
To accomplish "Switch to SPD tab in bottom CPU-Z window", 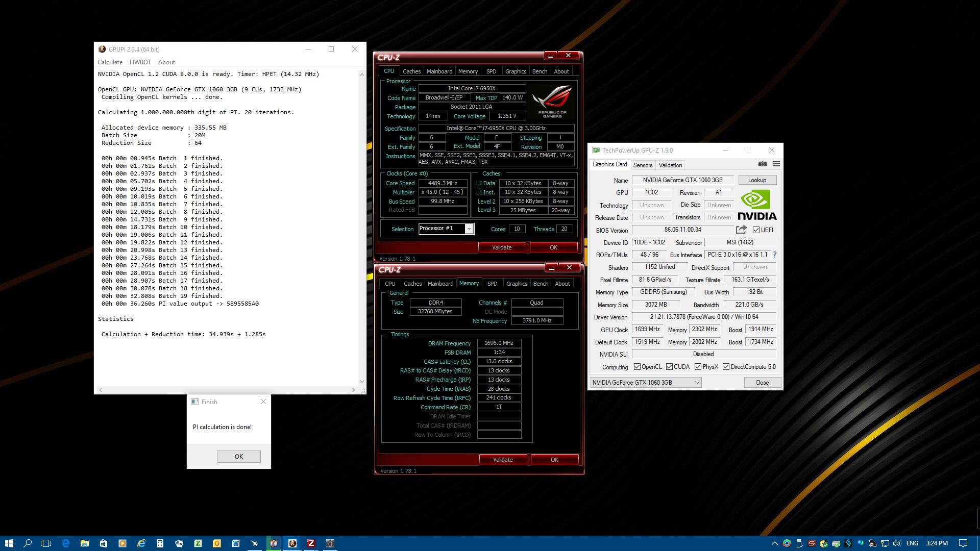I will tap(492, 284).
